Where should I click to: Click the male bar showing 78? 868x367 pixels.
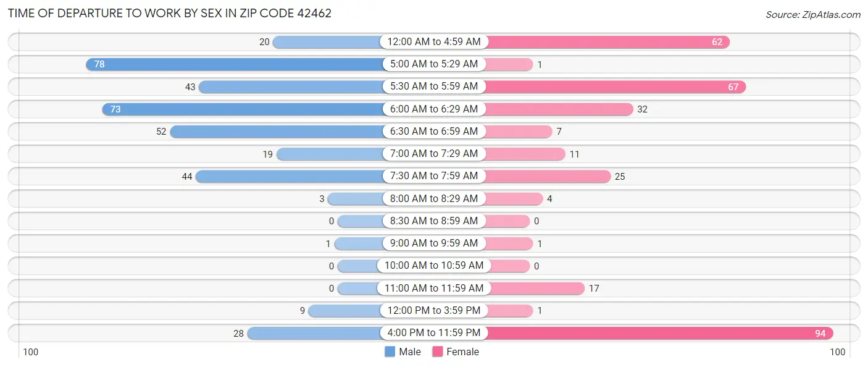(235, 64)
